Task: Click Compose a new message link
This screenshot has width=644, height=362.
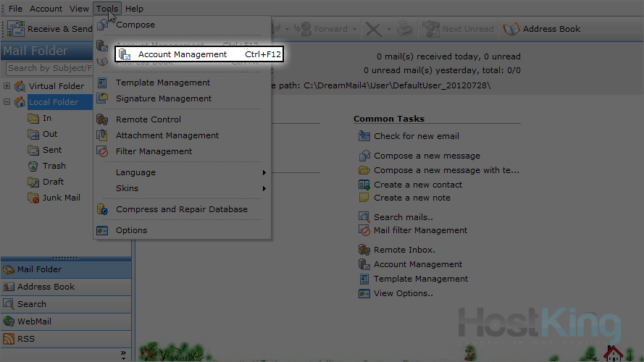Action: pyautogui.click(x=426, y=156)
